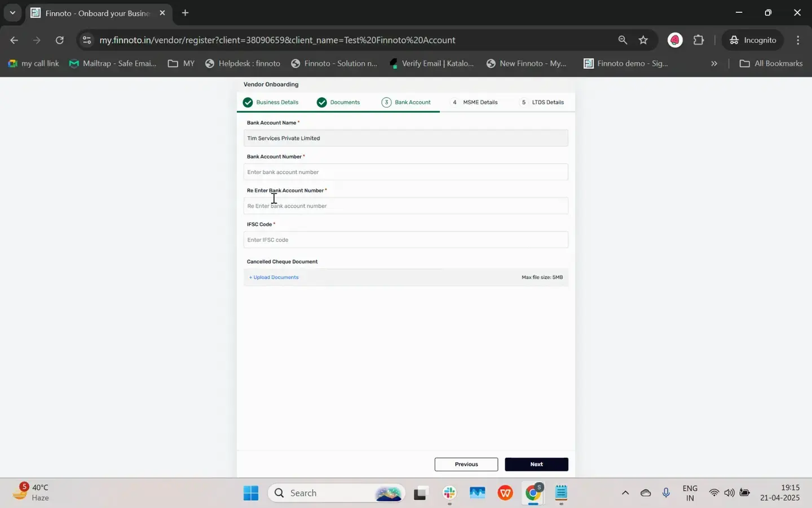Close the Finnoto Onboard tab
This screenshot has height=508, width=812.
tap(162, 12)
